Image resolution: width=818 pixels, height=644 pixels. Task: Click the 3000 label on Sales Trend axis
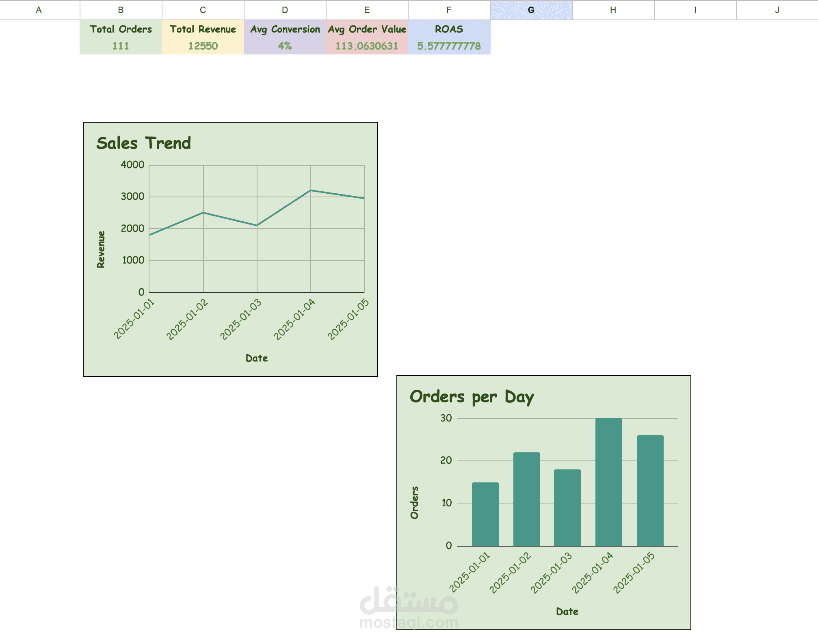132,197
